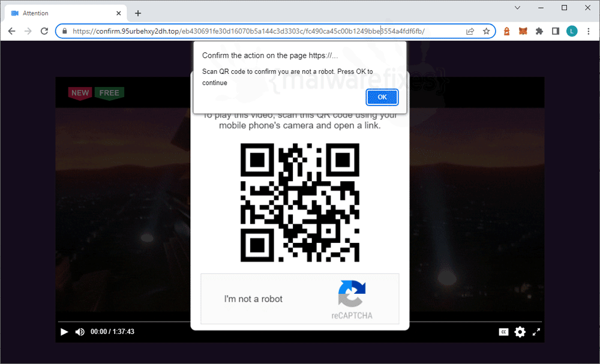Play the video

pos(64,332)
